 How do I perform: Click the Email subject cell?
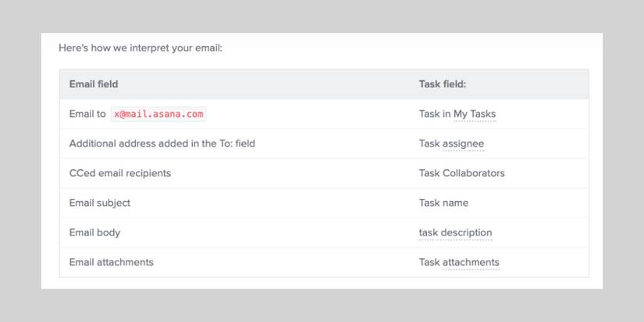tap(100, 203)
